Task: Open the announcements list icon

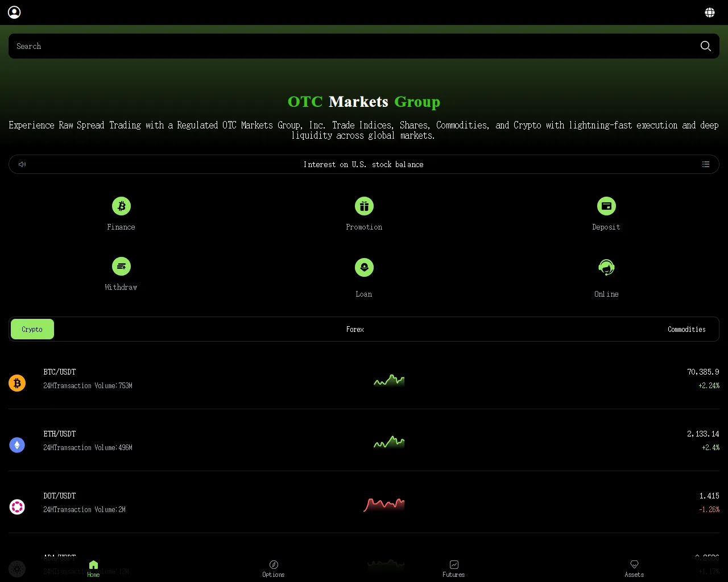Action: (706, 164)
